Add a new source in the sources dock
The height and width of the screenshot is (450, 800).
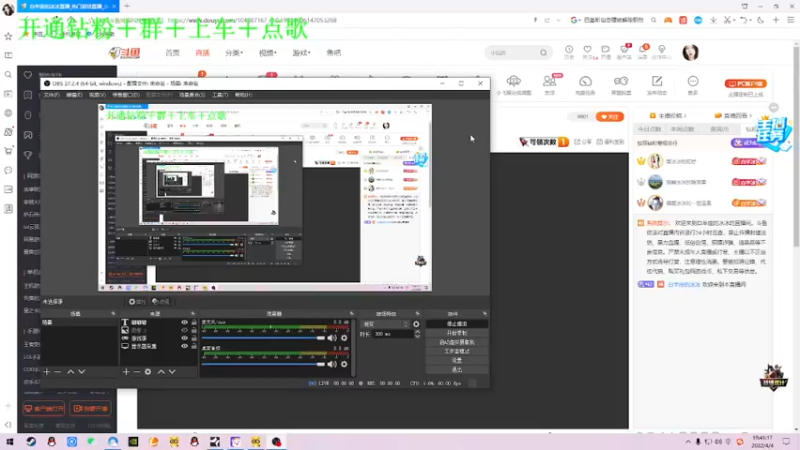(126, 372)
